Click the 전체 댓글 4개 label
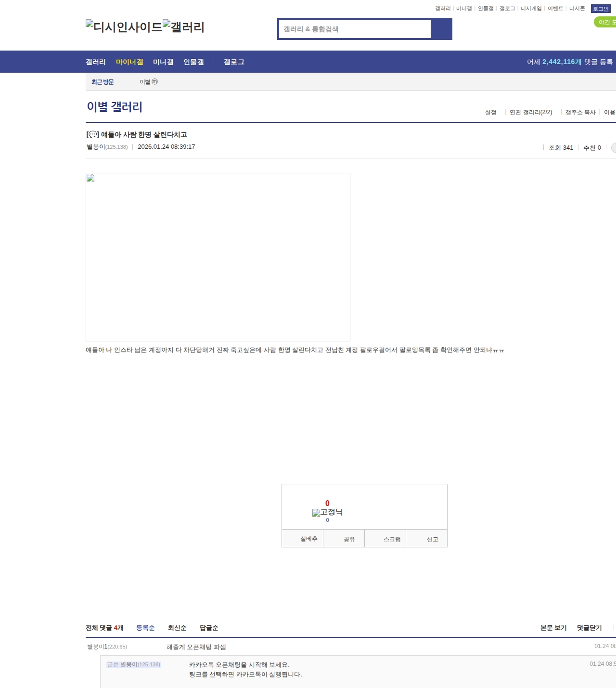This screenshot has height=688, width=616. point(104,628)
